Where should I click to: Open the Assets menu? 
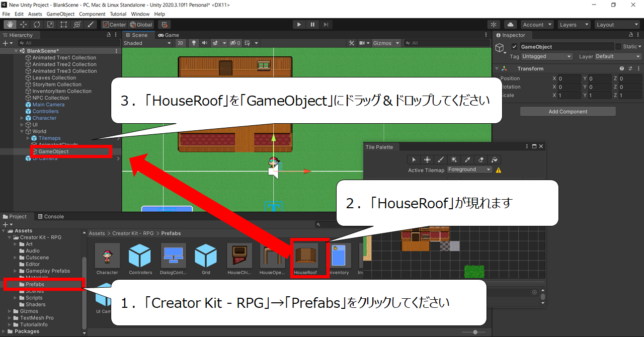tap(35, 14)
